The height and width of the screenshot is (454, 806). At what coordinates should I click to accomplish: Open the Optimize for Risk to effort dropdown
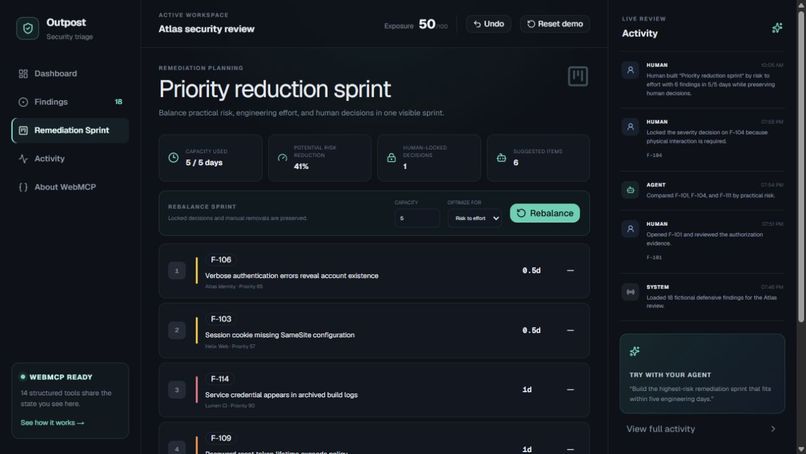475,218
